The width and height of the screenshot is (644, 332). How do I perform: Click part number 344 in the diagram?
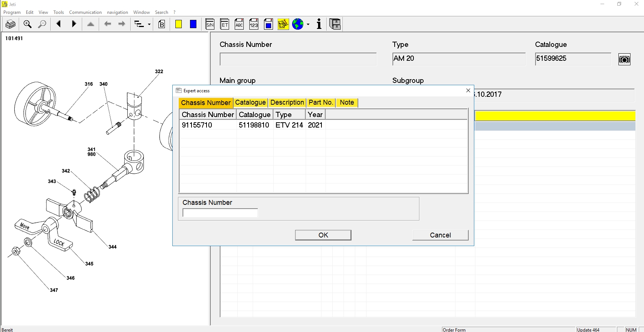pos(112,247)
